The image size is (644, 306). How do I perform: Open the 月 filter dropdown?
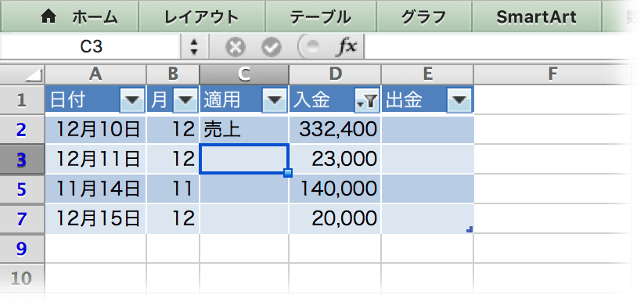coord(185,99)
